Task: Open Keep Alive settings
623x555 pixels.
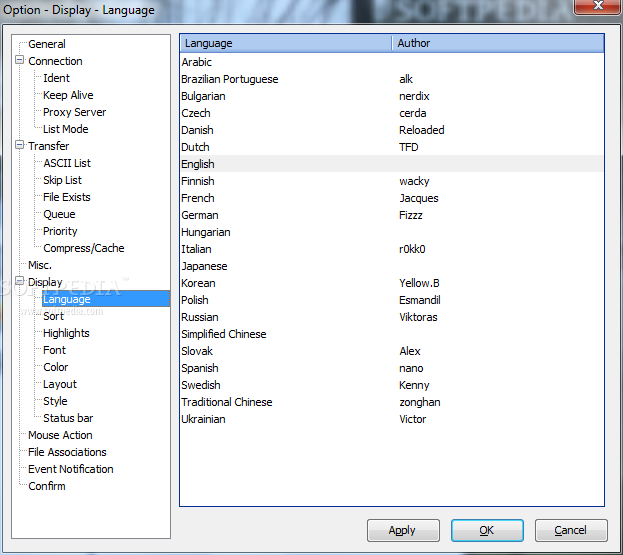Action: click(68, 95)
